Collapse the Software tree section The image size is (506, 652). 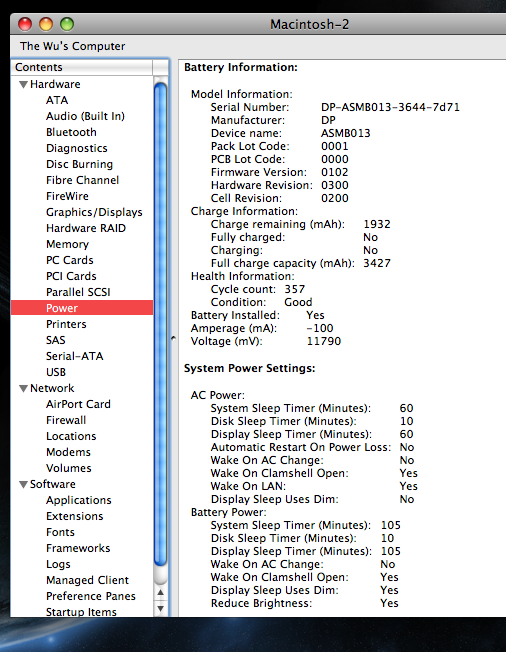tap(24, 485)
